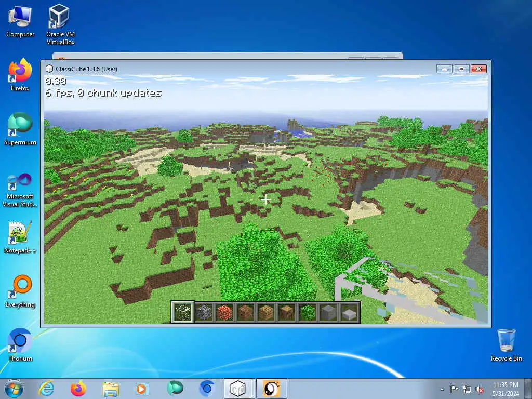Switch to ClassiCube taskbar button

(238, 389)
